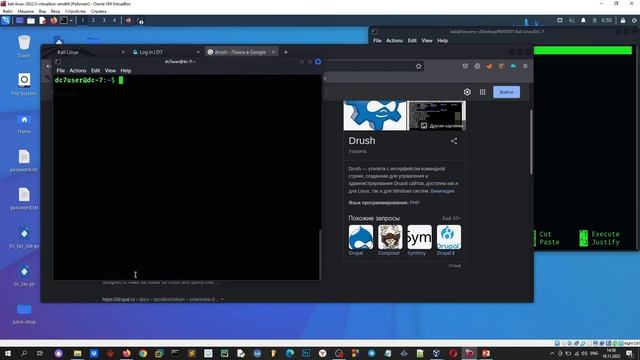Image resolution: width=640 pixels, height=360 pixels.
Task: Open the Drush terminal screenshot thumbnail
Action: pyautogui.click(x=437, y=116)
